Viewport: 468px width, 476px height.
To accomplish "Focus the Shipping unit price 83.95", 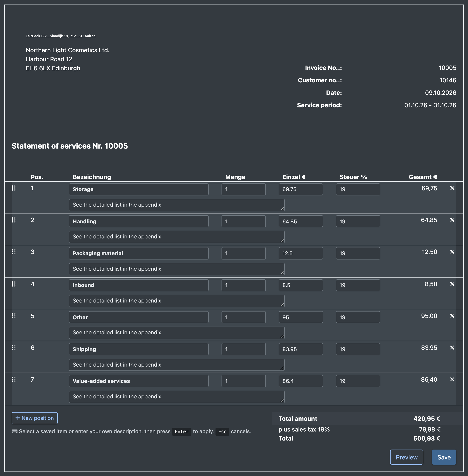I will click(x=301, y=349).
